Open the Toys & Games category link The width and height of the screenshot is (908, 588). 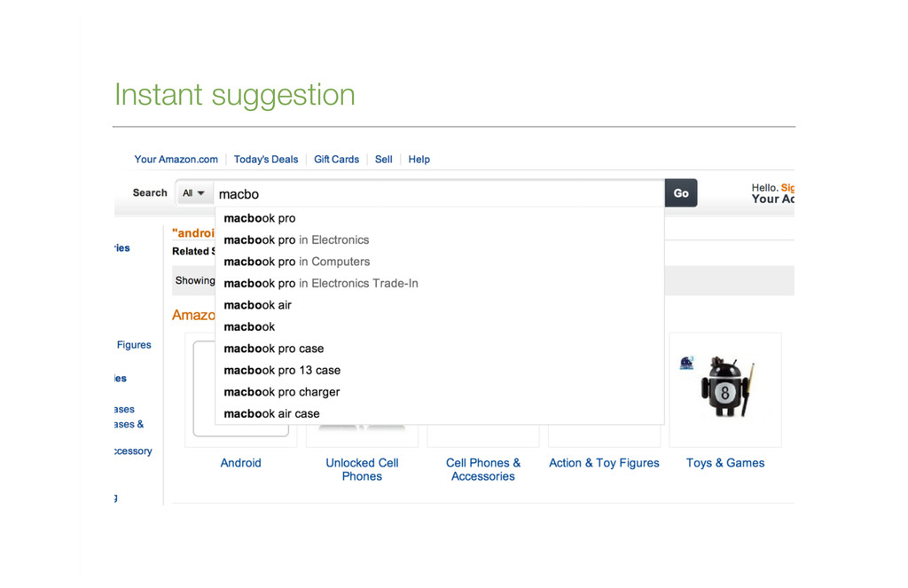click(725, 463)
